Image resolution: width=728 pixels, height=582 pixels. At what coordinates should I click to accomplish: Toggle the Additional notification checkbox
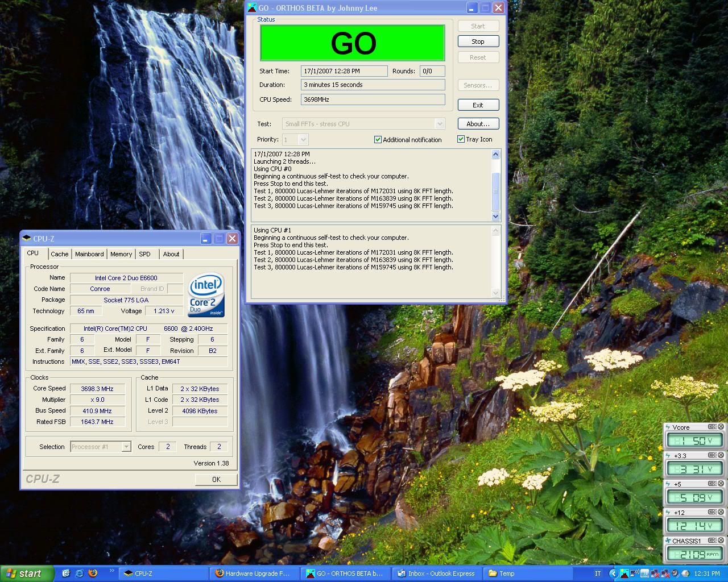point(378,140)
